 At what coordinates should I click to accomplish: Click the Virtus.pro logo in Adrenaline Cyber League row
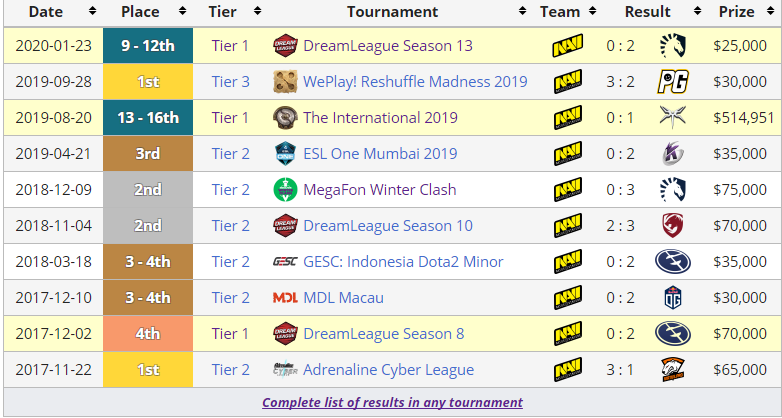click(x=672, y=370)
